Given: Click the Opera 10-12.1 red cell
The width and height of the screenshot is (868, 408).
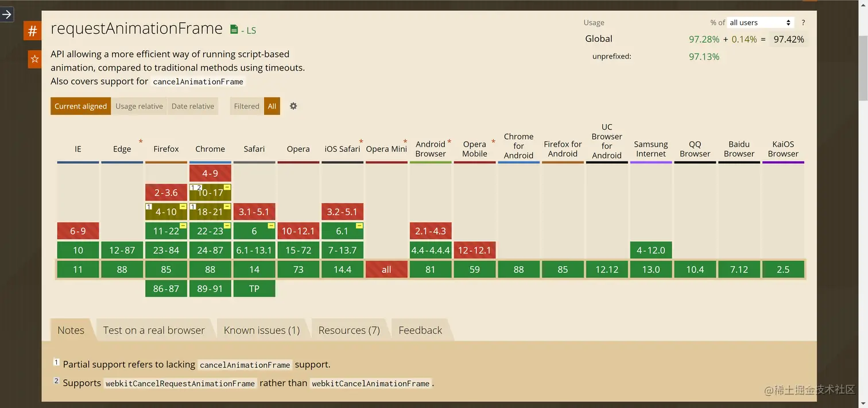Looking at the screenshot, I should click(299, 231).
